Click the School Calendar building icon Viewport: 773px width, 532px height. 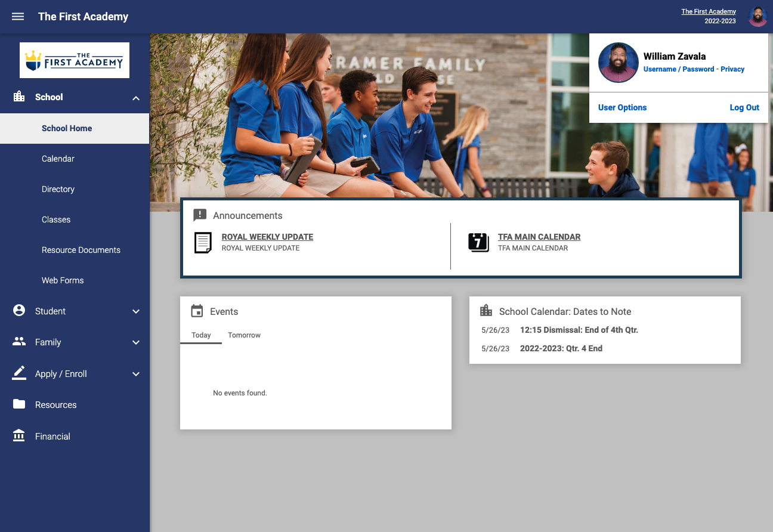click(486, 311)
